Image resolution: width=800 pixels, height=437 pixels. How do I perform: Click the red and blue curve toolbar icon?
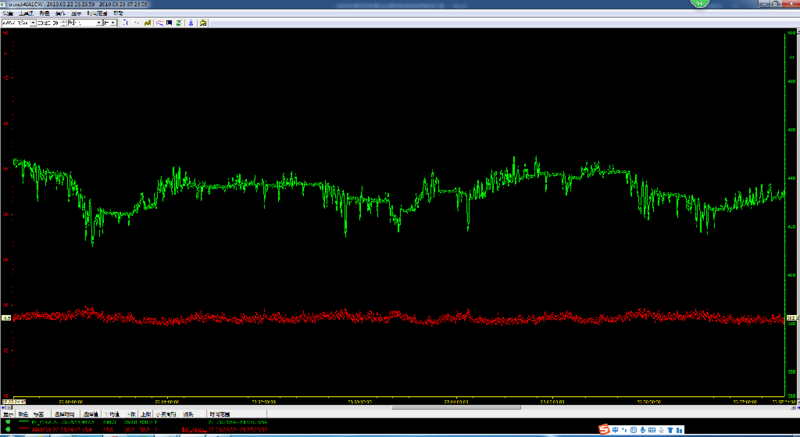[160, 23]
